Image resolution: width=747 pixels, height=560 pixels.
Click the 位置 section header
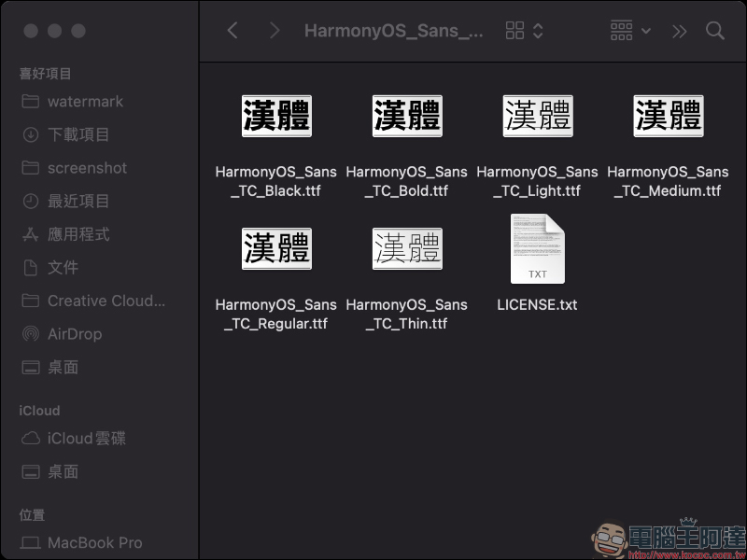click(x=32, y=515)
